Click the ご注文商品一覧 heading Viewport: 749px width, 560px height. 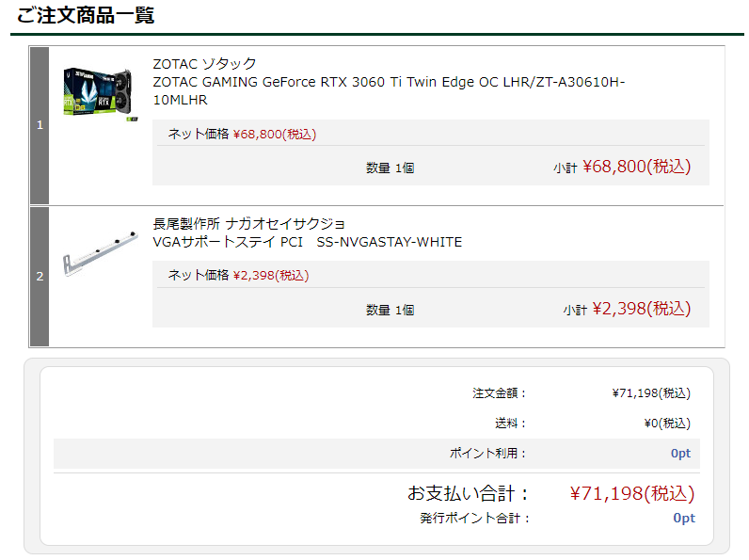click(x=86, y=15)
